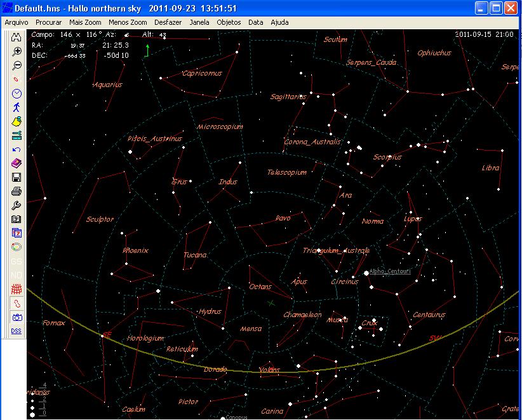Toggle the red coordinate grid icon
The image size is (522, 420).
click(17, 289)
